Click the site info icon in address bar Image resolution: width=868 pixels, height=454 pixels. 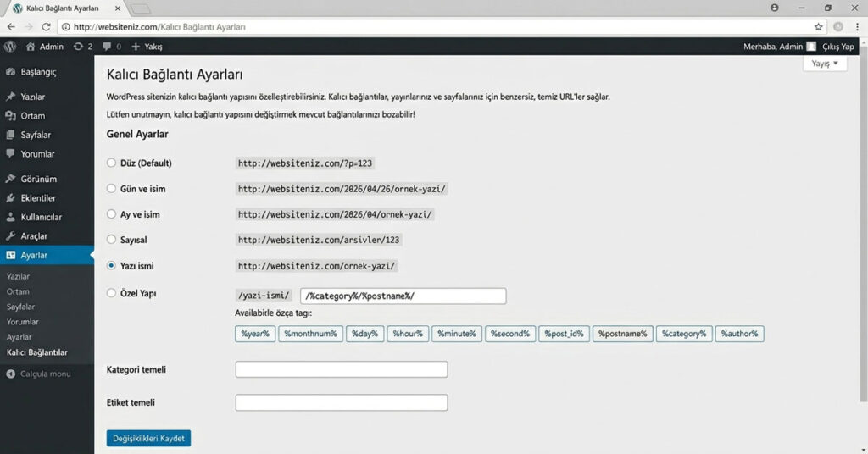65,26
